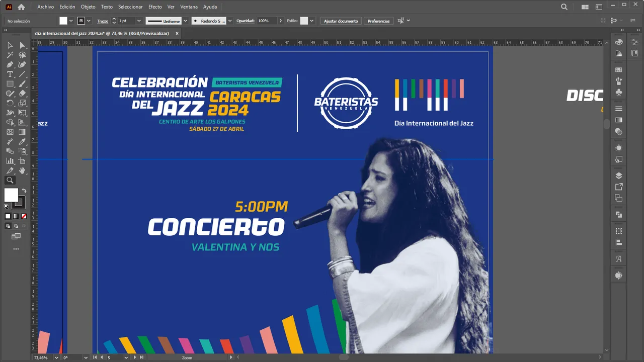Select the Rotate tool
The width and height of the screenshot is (644, 362).
click(10, 103)
